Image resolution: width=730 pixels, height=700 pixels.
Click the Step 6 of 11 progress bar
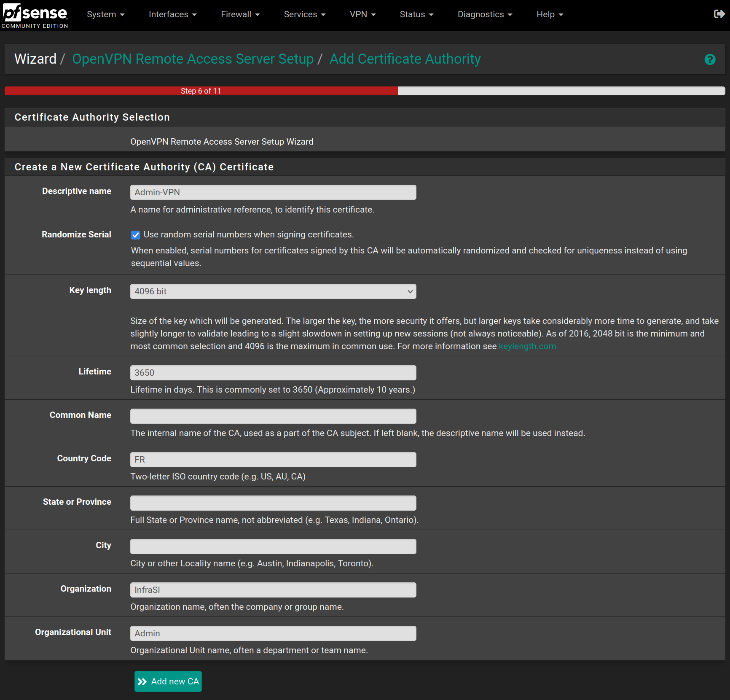(x=365, y=91)
